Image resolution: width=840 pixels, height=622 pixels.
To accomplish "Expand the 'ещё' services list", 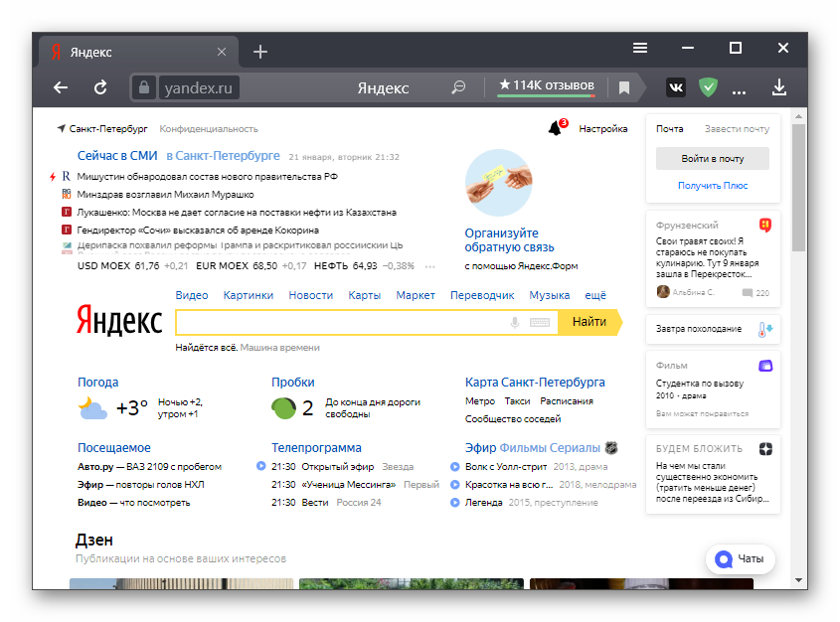I will [x=595, y=295].
